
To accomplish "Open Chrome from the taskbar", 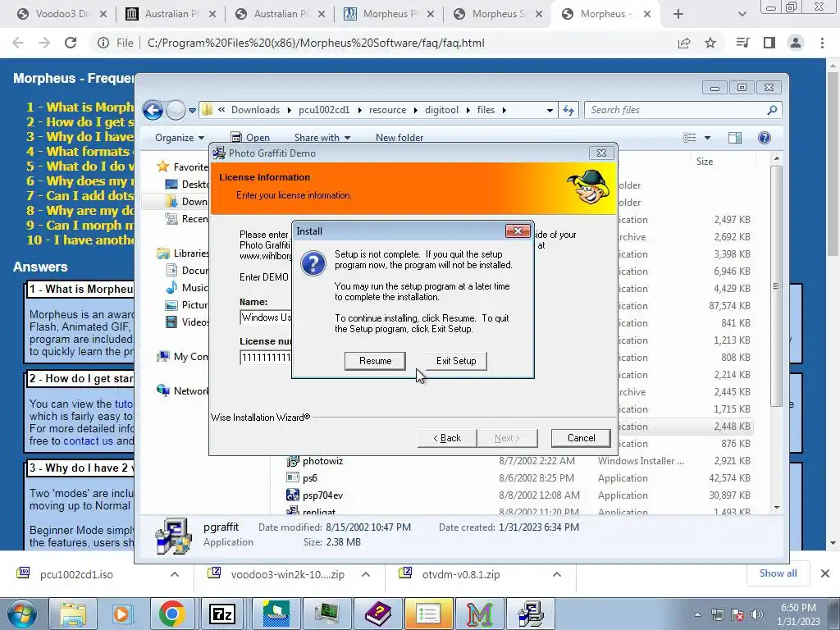I will click(x=171, y=614).
